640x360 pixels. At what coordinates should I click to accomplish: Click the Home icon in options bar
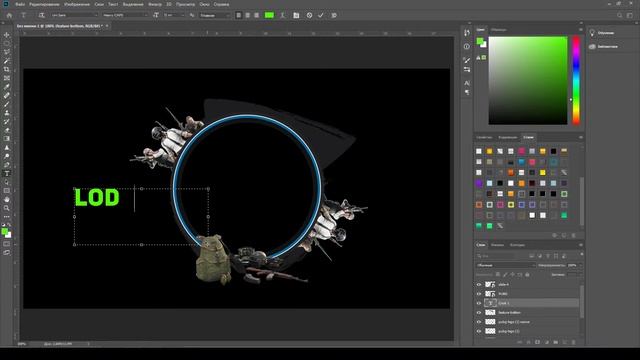click(9, 15)
